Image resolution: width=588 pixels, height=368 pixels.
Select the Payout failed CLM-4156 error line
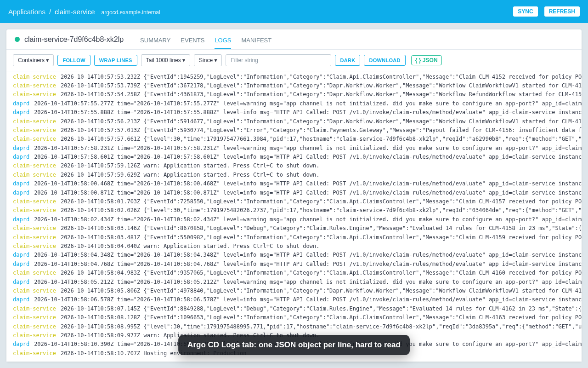click(294, 130)
